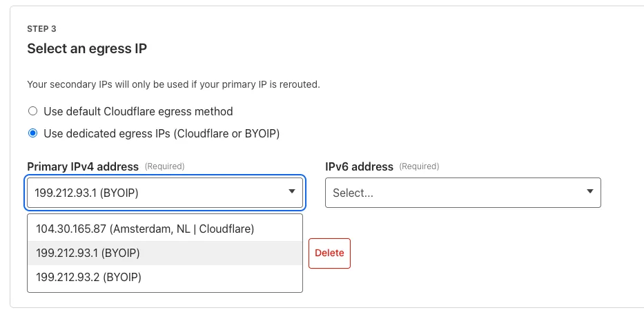Click the secondary IPs rerouted description text
The height and width of the screenshot is (317, 644).
(173, 84)
